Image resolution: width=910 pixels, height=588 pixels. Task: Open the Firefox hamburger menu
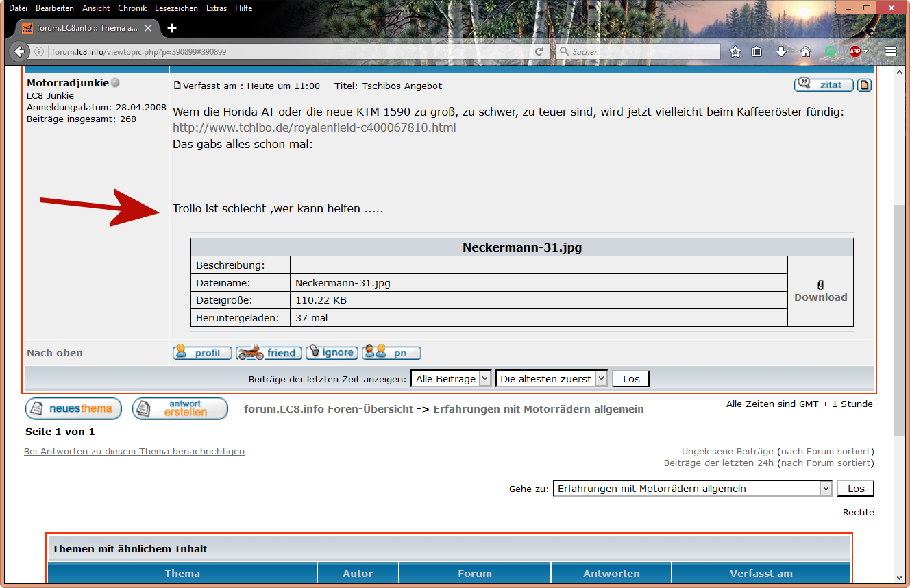pyautogui.click(x=891, y=51)
